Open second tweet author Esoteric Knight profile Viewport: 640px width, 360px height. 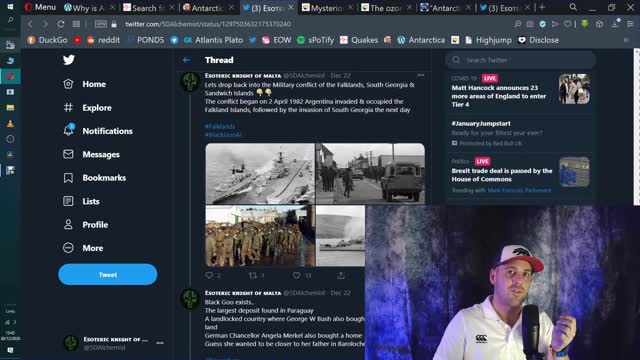pyautogui.click(x=243, y=293)
